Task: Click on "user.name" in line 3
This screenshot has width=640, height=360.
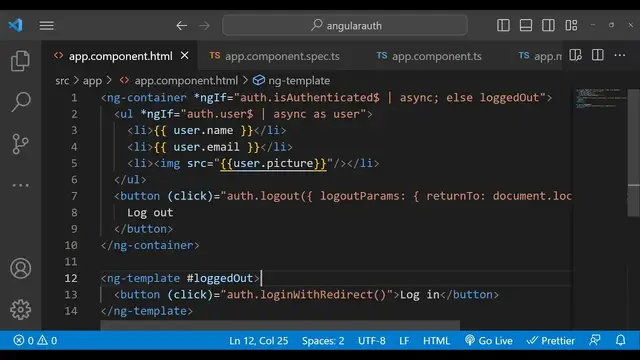Action: (203, 131)
